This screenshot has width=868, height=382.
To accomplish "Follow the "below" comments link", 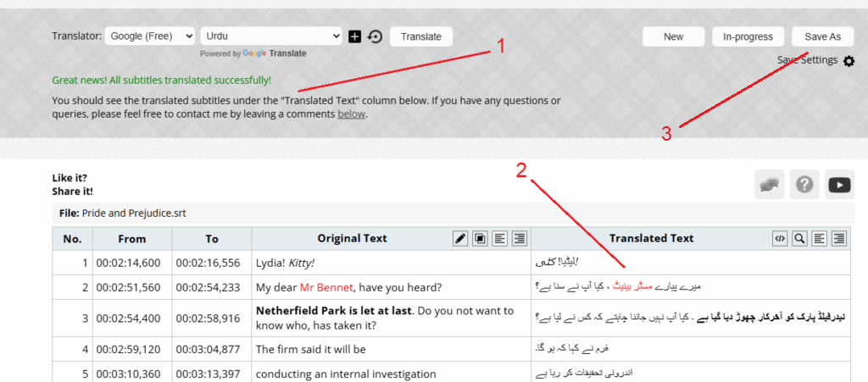I will tap(352, 113).
